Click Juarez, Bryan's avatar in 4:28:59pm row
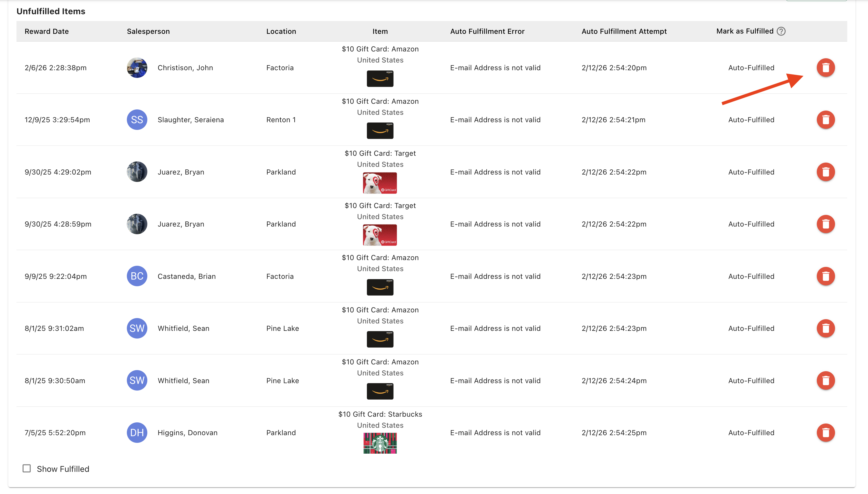 pos(137,224)
